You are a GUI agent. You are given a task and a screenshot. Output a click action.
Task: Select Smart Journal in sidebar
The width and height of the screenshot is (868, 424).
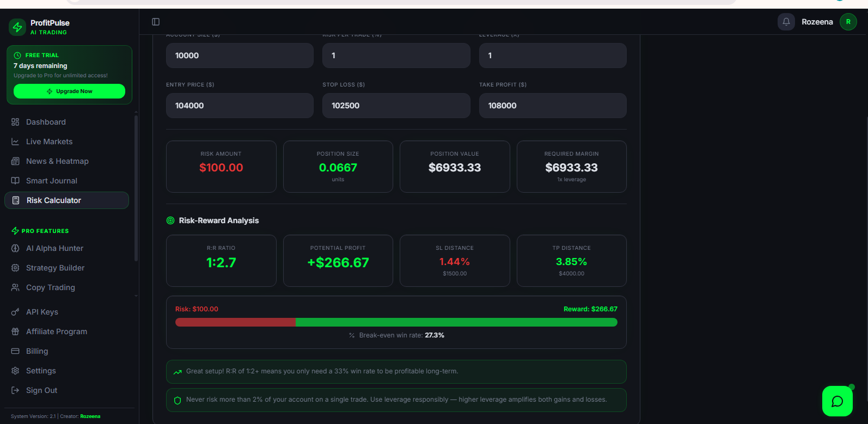point(66,181)
